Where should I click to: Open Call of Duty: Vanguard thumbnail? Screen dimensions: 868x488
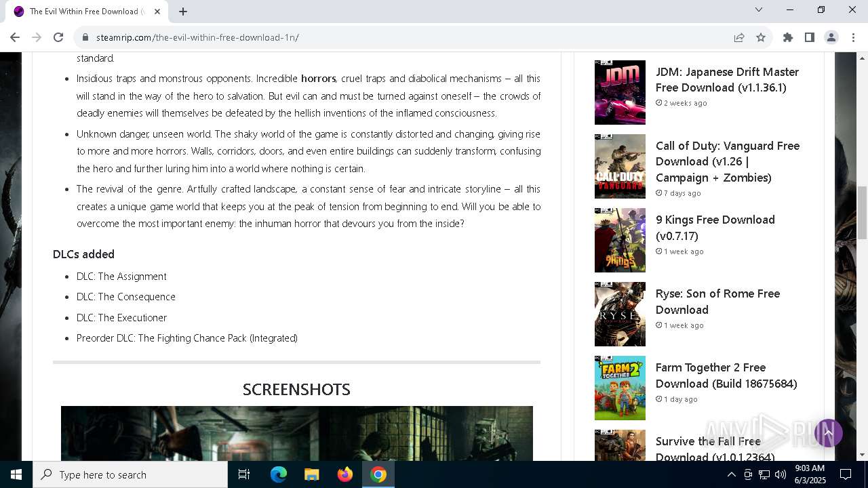point(620,166)
